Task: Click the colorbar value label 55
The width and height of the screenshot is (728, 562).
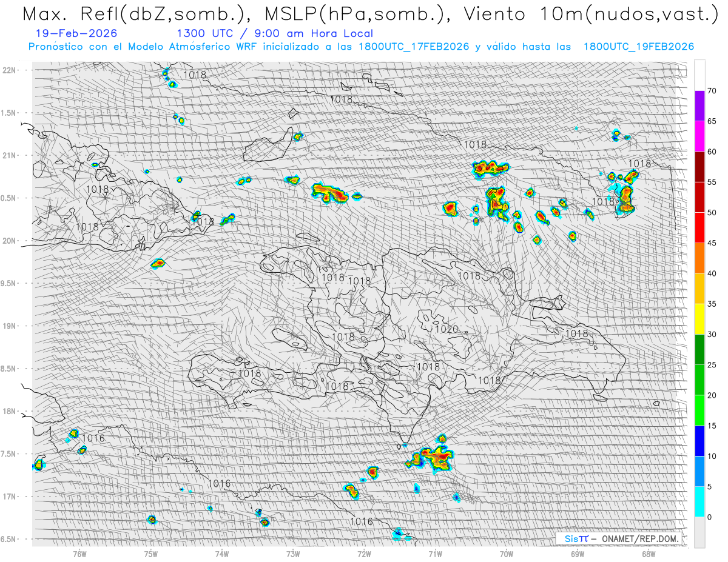Action: pos(712,182)
